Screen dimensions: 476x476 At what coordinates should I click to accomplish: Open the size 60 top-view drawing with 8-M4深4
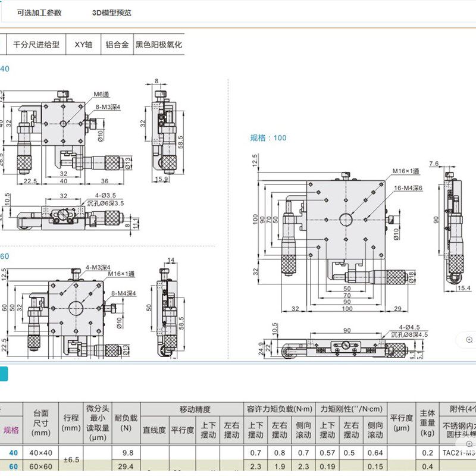coord(68,311)
